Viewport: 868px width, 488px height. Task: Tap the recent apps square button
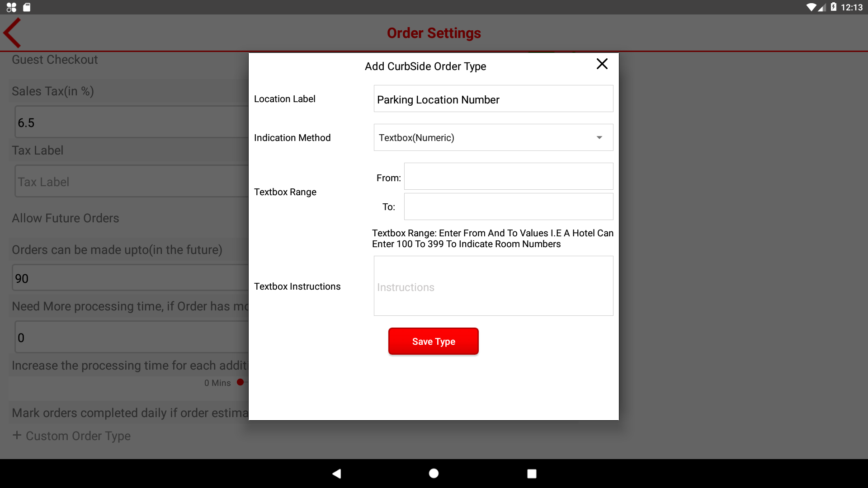coord(532,474)
